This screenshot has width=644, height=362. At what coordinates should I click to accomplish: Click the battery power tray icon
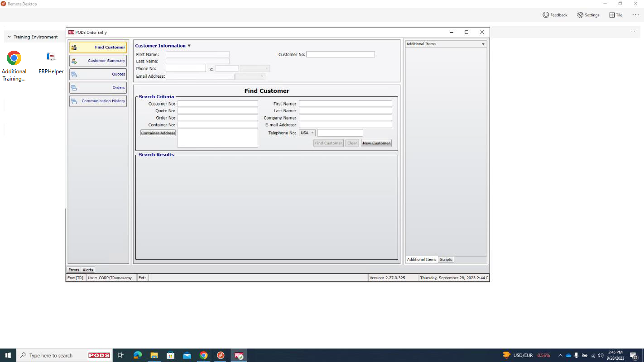585,355
